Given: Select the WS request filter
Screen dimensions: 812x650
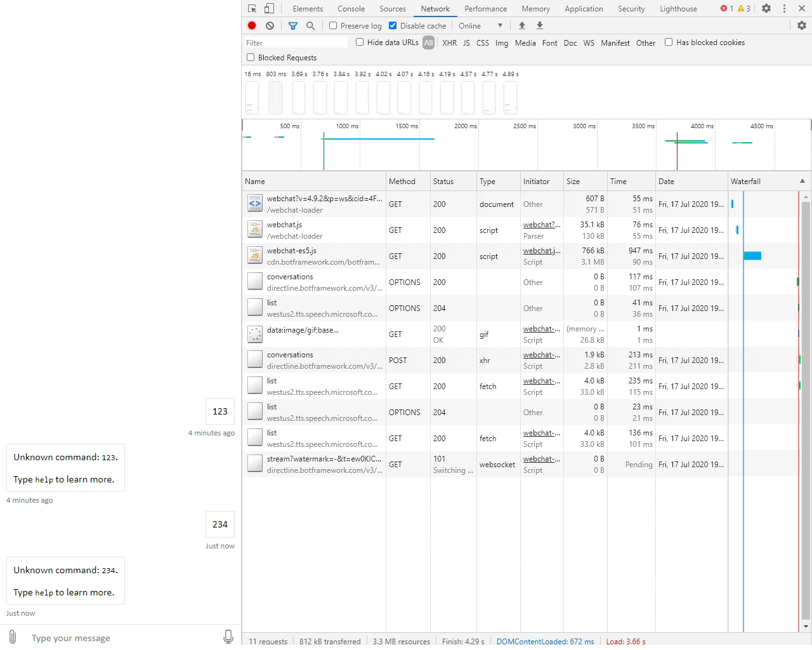Looking at the screenshot, I should 589,43.
